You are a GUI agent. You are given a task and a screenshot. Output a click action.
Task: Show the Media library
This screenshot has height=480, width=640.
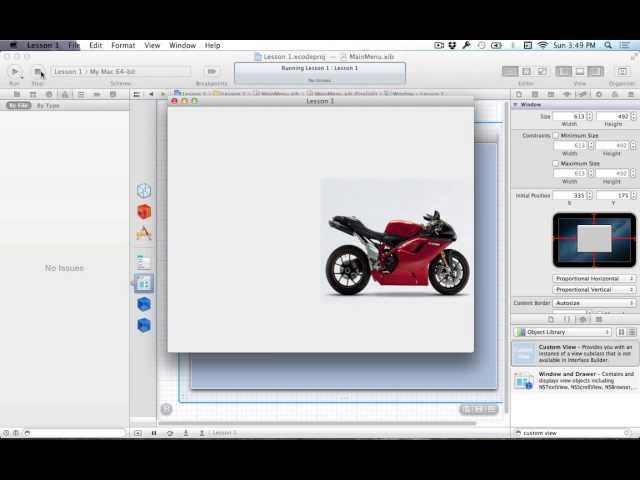point(599,319)
